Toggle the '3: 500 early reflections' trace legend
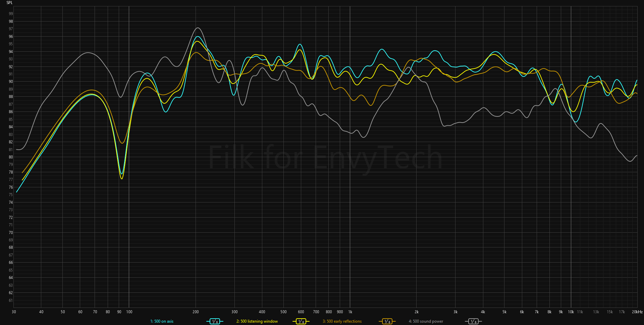Viewport: 644px width, 325px height. (342, 321)
